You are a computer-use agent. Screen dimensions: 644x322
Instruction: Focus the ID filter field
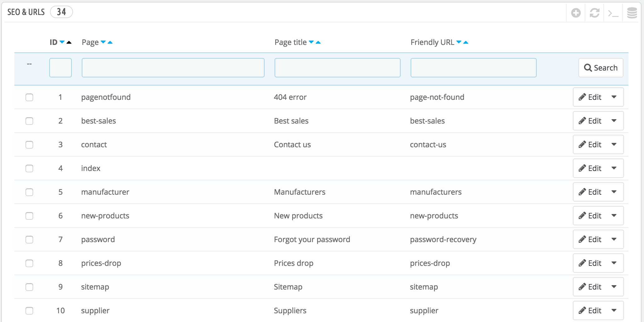61,68
